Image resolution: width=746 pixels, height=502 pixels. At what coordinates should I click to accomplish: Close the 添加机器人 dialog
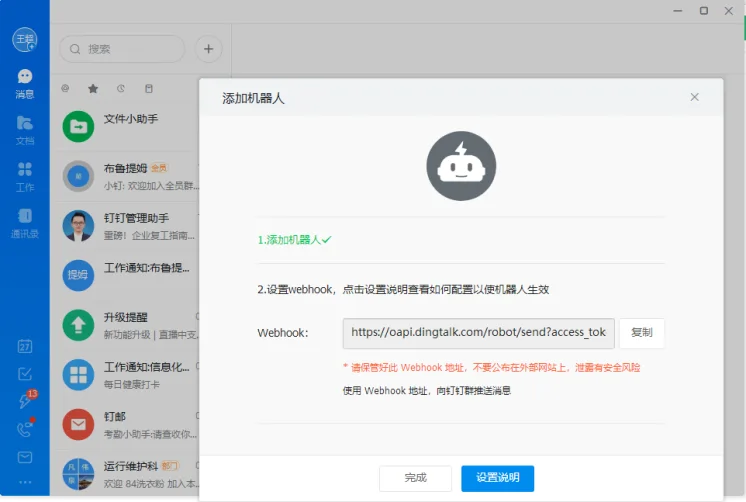click(694, 97)
